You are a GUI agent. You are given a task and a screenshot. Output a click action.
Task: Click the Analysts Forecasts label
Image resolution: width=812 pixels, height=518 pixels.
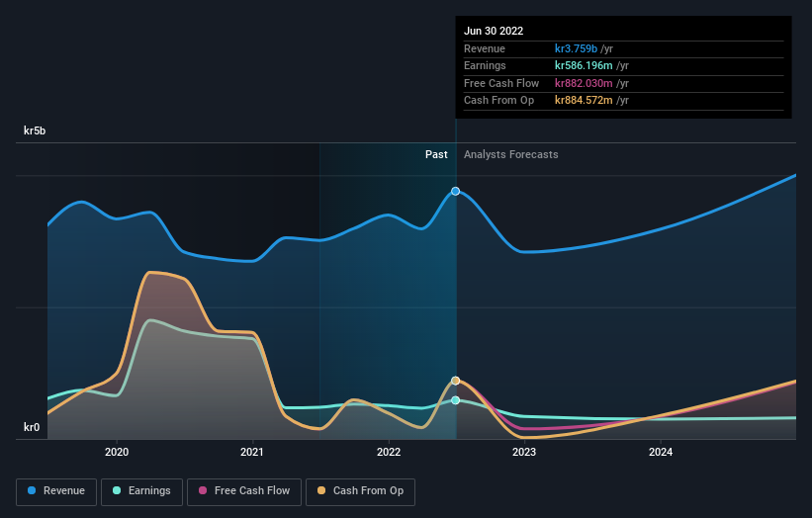pyautogui.click(x=511, y=155)
